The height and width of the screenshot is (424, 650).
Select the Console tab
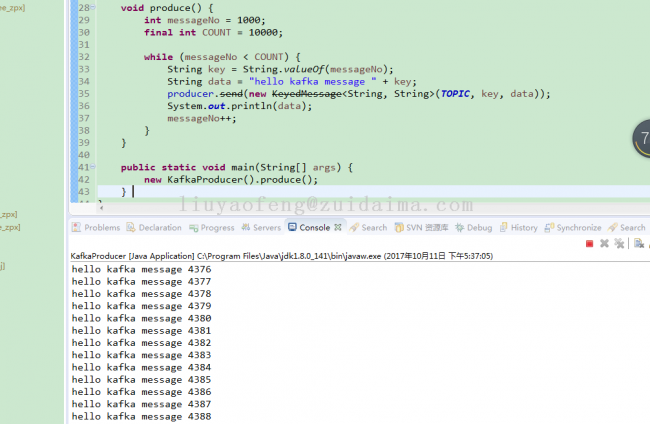point(314,228)
